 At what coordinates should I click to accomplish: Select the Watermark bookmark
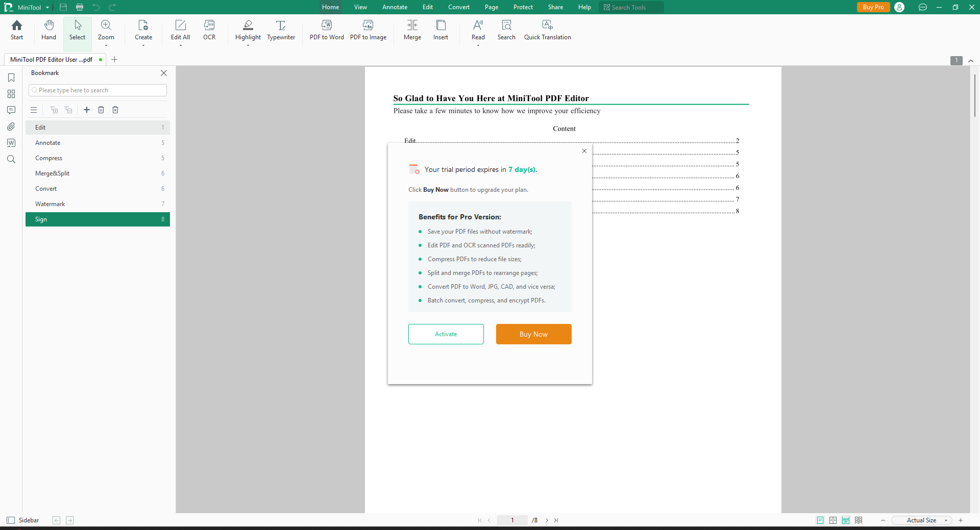(x=97, y=204)
